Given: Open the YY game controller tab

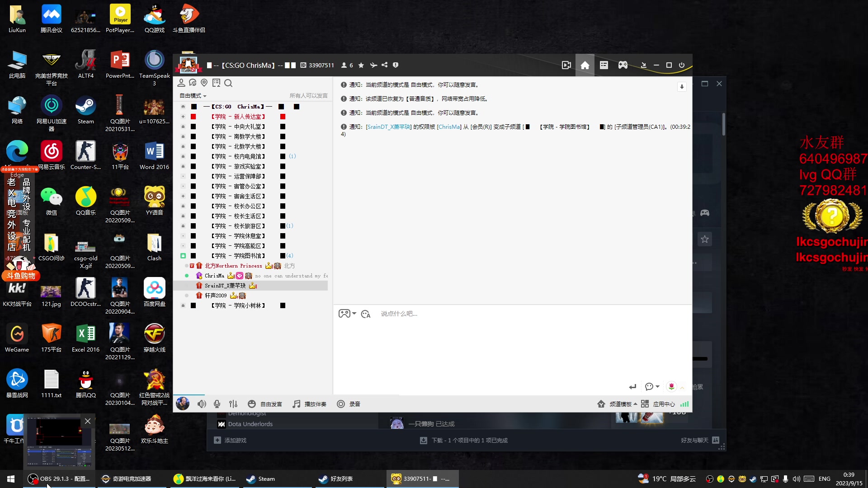Looking at the screenshot, I should (x=623, y=65).
